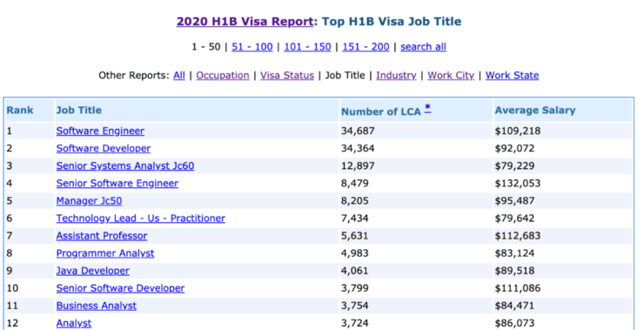Go to results page 51 - 100
The image size is (644, 330).
252,47
